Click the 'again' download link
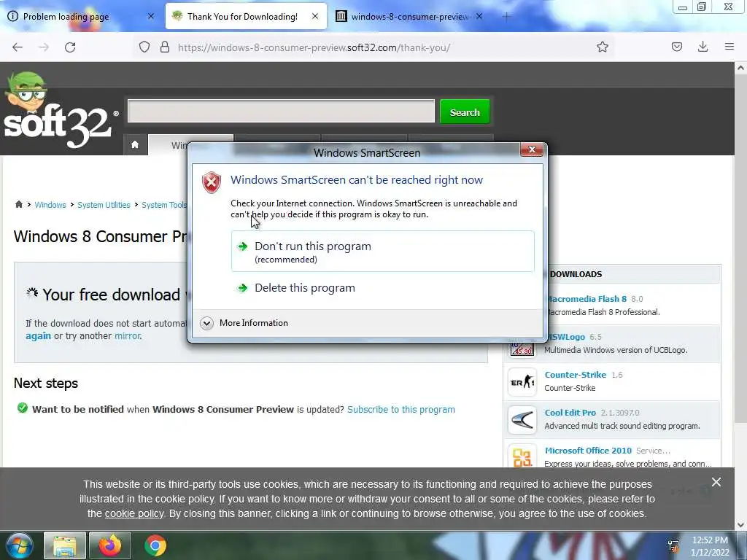 click(x=38, y=335)
